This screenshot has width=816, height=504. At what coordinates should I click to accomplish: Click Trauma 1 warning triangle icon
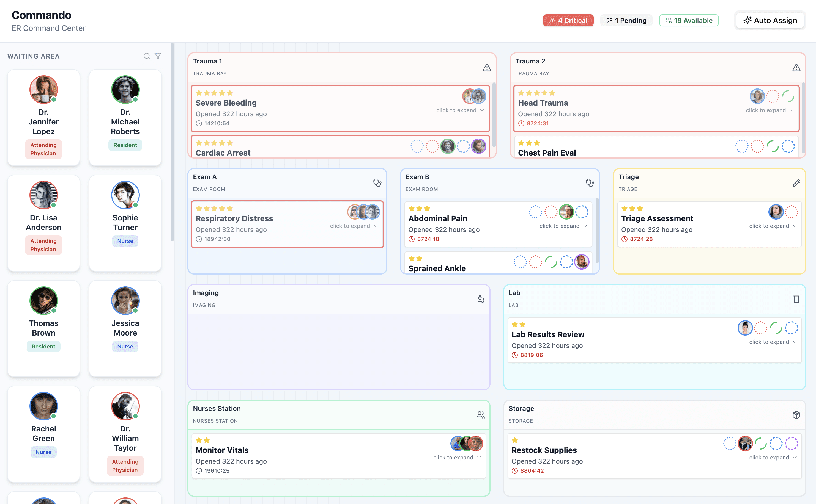pos(487,68)
